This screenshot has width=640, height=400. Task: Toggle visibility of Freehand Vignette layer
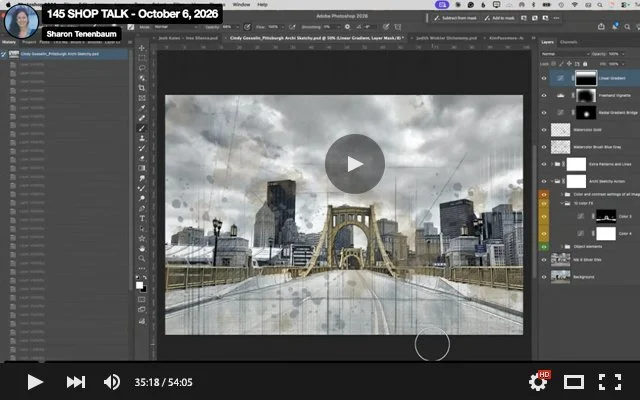544,96
